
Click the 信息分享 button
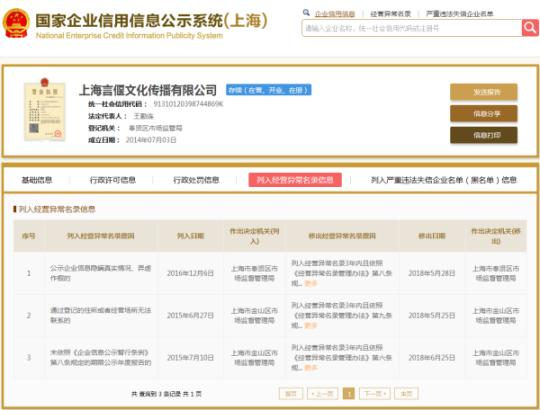[x=484, y=114]
